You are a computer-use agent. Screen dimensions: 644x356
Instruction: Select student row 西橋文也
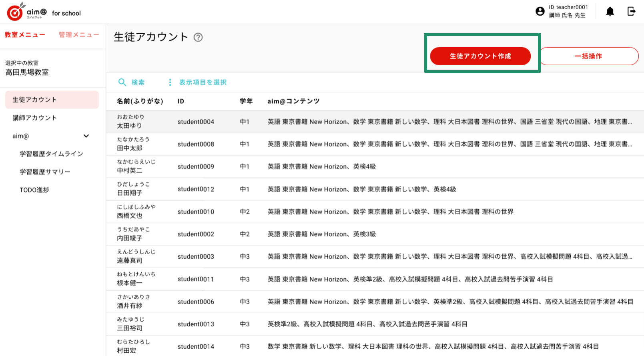point(375,211)
